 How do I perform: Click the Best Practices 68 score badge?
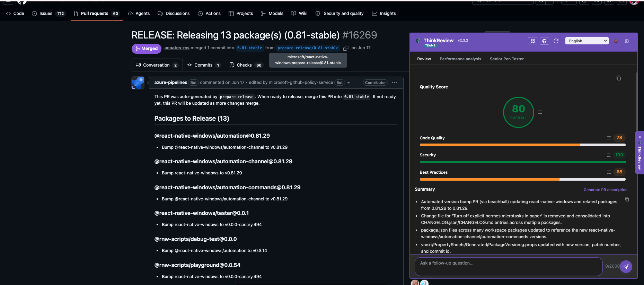pos(619,172)
